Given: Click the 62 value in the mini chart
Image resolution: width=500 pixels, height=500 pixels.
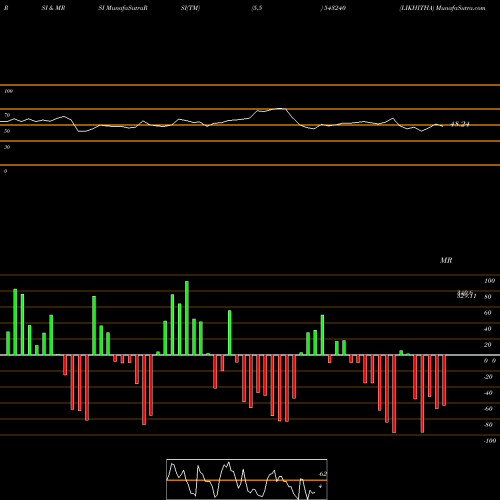Looking at the screenshot, I should (x=323, y=474).
